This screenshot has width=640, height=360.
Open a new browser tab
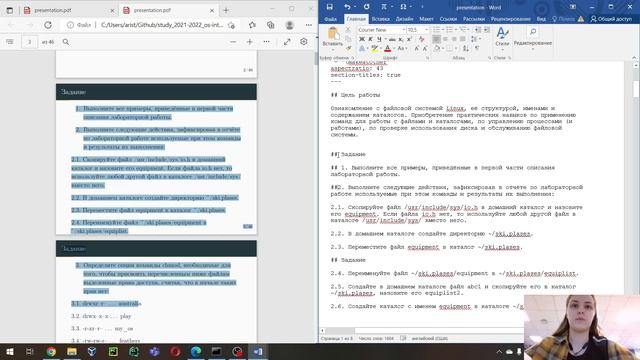click(x=226, y=10)
